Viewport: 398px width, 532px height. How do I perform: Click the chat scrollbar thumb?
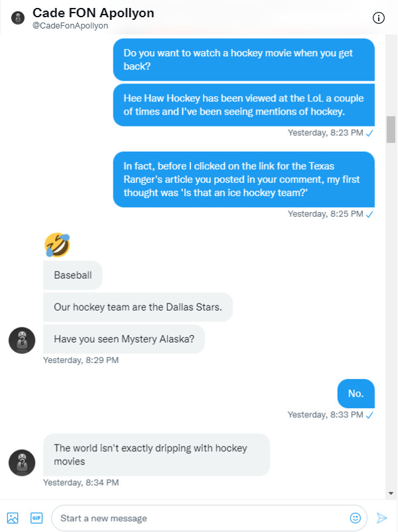[x=391, y=129]
